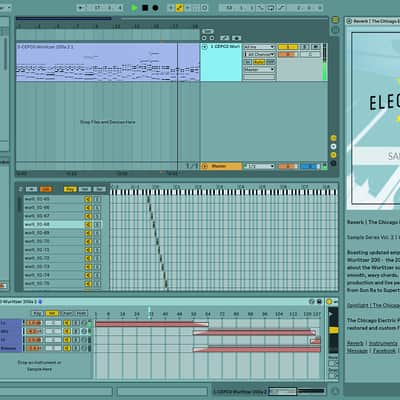Set monitor to In on the track
Viewport: 400px width, 400px height.
coord(248,62)
